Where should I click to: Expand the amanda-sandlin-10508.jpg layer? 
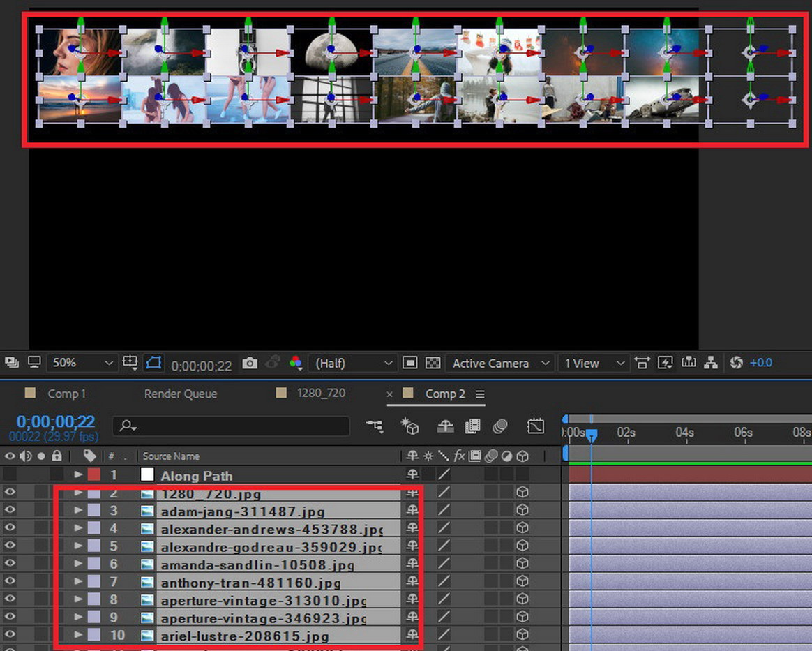(x=78, y=564)
